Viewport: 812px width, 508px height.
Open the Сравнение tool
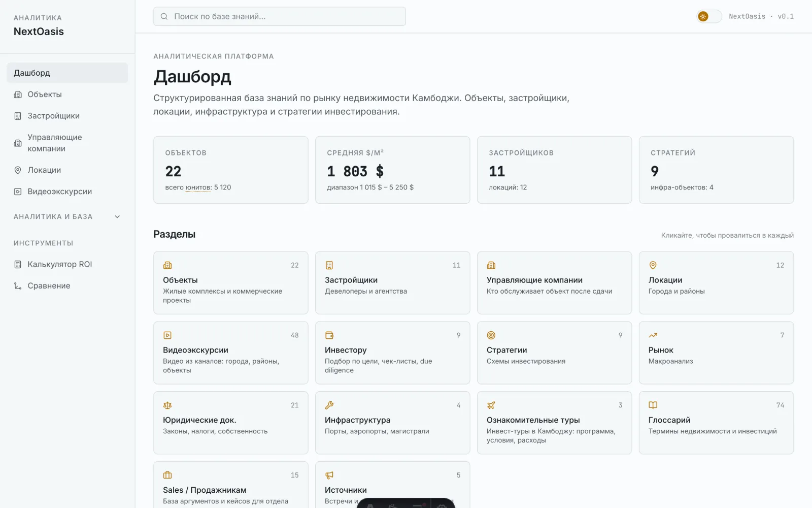67,285
